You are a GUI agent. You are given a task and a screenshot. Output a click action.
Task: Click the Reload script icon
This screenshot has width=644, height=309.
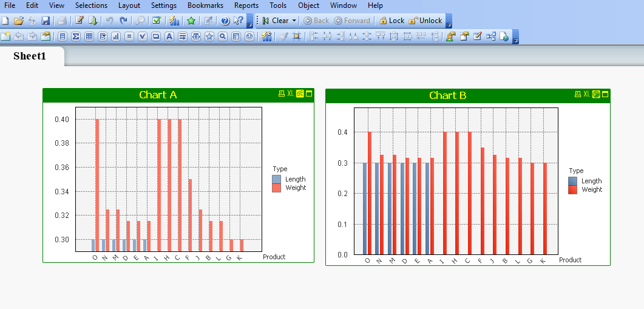tap(93, 21)
